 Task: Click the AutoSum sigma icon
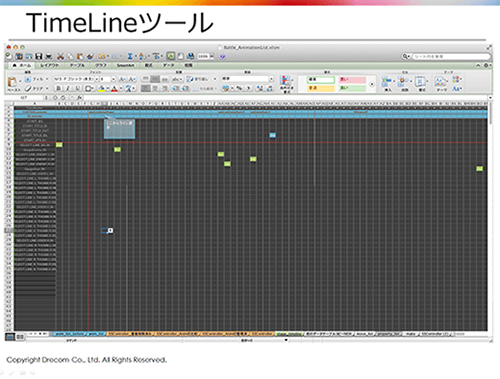coord(130,56)
